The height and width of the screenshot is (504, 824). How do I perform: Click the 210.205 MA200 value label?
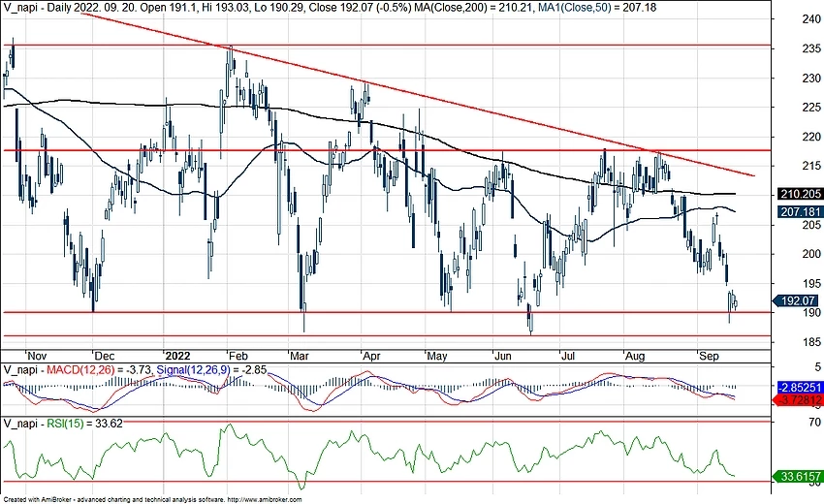click(800, 194)
